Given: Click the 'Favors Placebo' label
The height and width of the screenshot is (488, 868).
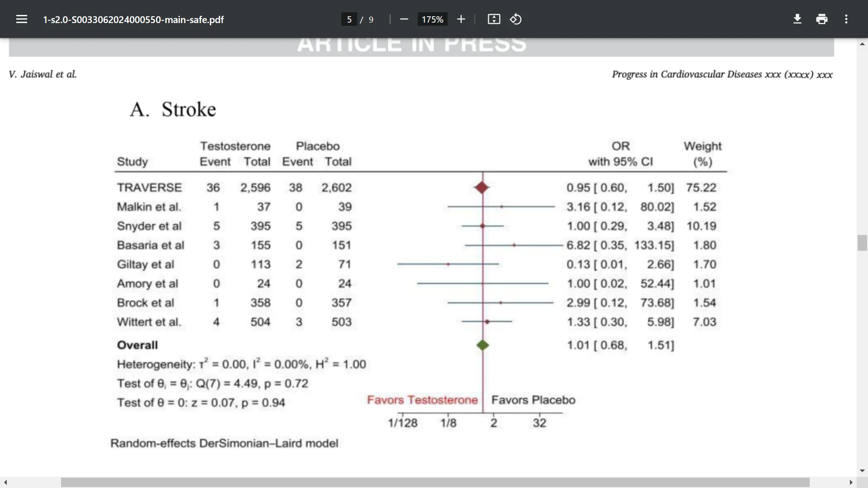Looking at the screenshot, I should [x=533, y=400].
